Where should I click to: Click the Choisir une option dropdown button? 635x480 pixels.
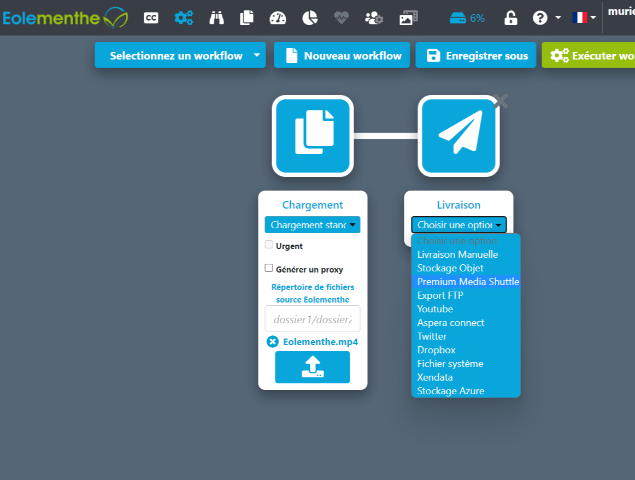tap(459, 225)
